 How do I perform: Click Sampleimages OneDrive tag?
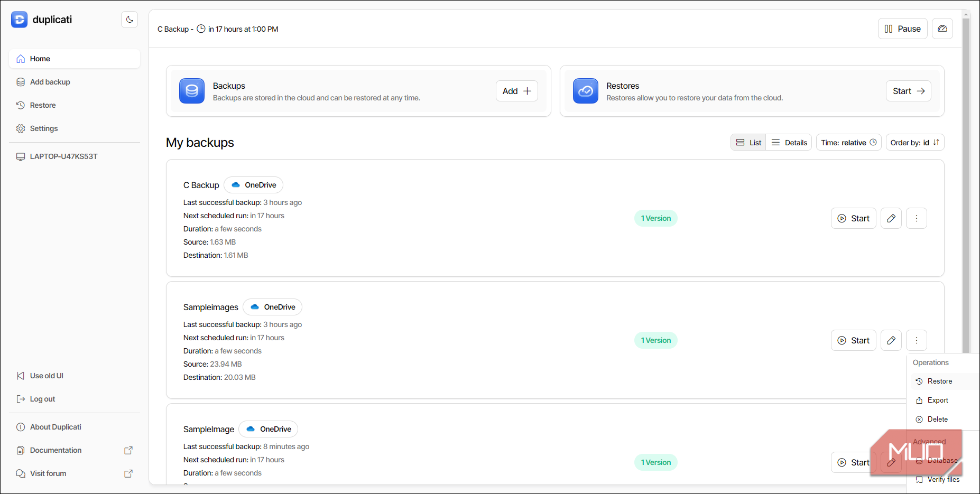tap(273, 307)
